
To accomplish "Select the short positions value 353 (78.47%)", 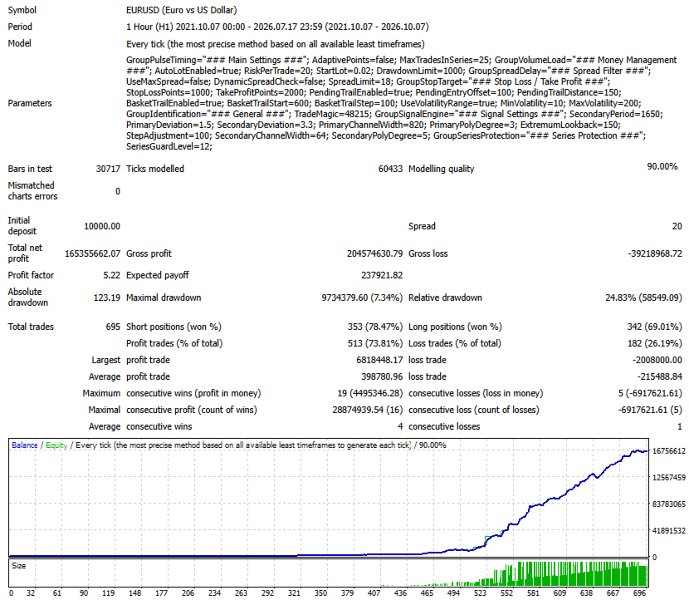I will (x=375, y=327).
